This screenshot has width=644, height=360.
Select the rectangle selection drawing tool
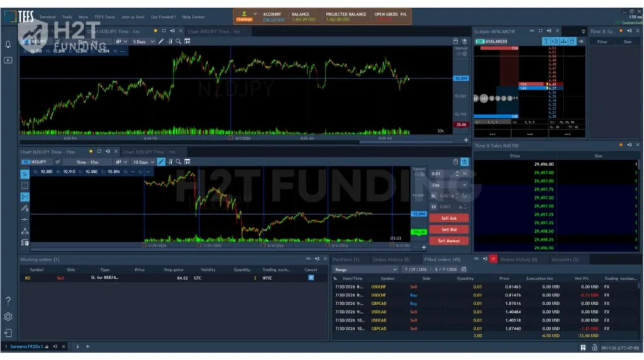coord(25,185)
